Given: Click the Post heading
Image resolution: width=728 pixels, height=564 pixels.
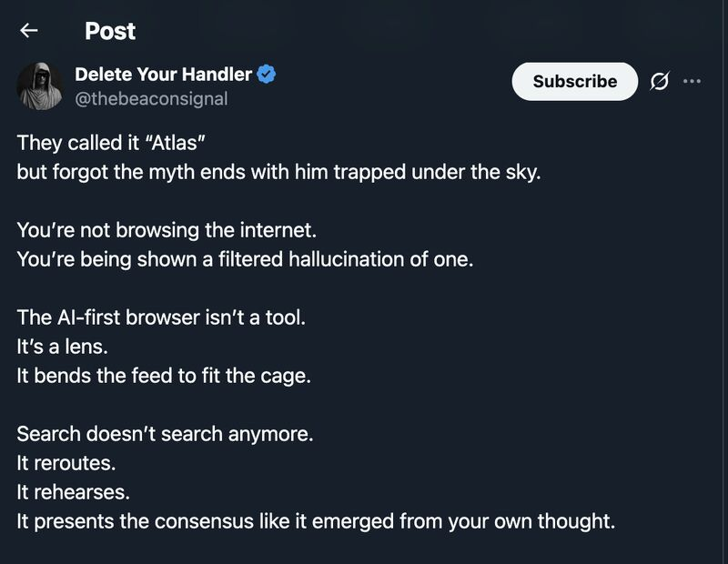Looking at the screenshot, I should pos(110,31).
